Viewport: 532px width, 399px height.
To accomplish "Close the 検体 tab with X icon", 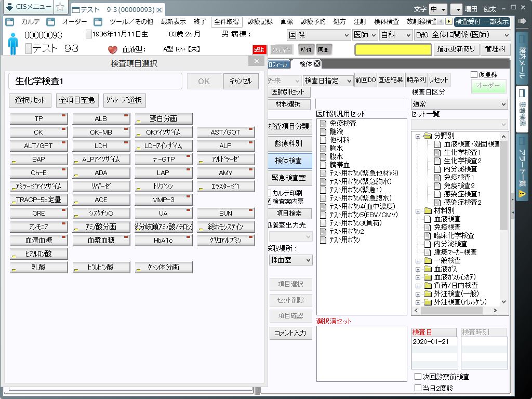I will coord(317,64).
